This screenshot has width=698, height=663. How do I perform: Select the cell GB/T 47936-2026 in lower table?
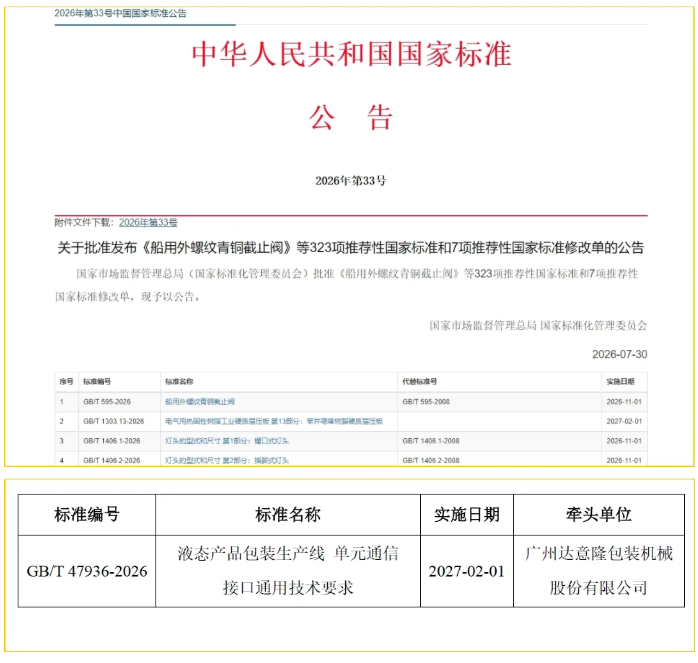[x=87, y=571]
